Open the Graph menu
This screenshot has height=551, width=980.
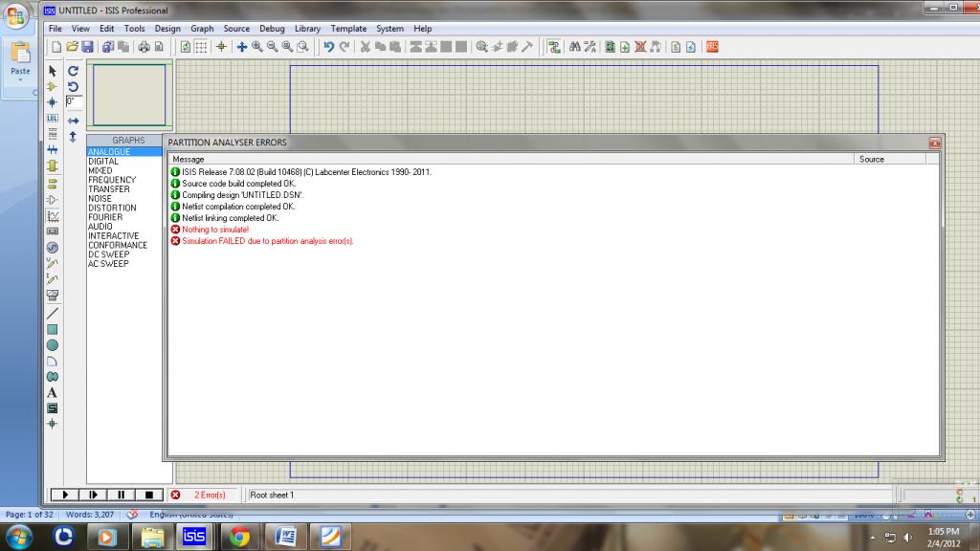click(202, 29)
